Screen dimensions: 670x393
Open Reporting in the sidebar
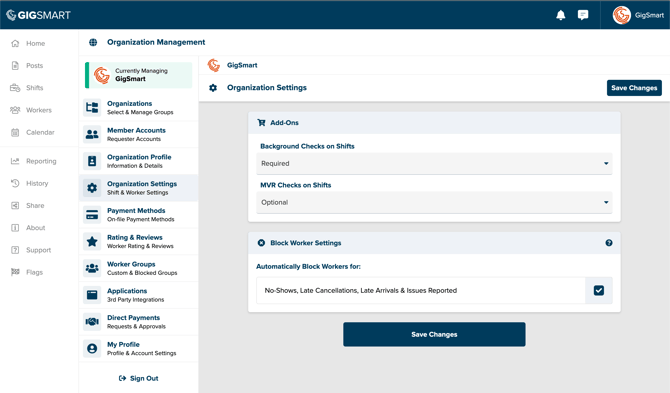[41, 161]
